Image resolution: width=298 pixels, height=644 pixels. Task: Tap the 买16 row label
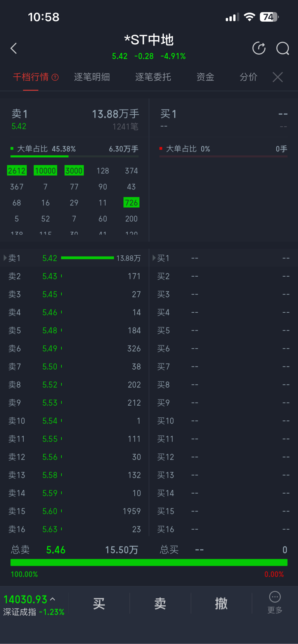pyautogui.click(x=165, y=529)
